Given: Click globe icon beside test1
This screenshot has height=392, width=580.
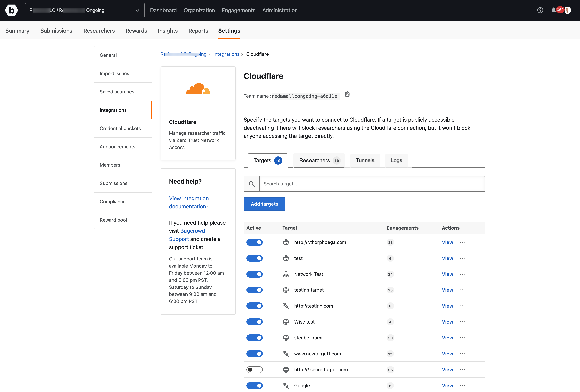Looking at the screenshot, I should click(x=286, y=258).
